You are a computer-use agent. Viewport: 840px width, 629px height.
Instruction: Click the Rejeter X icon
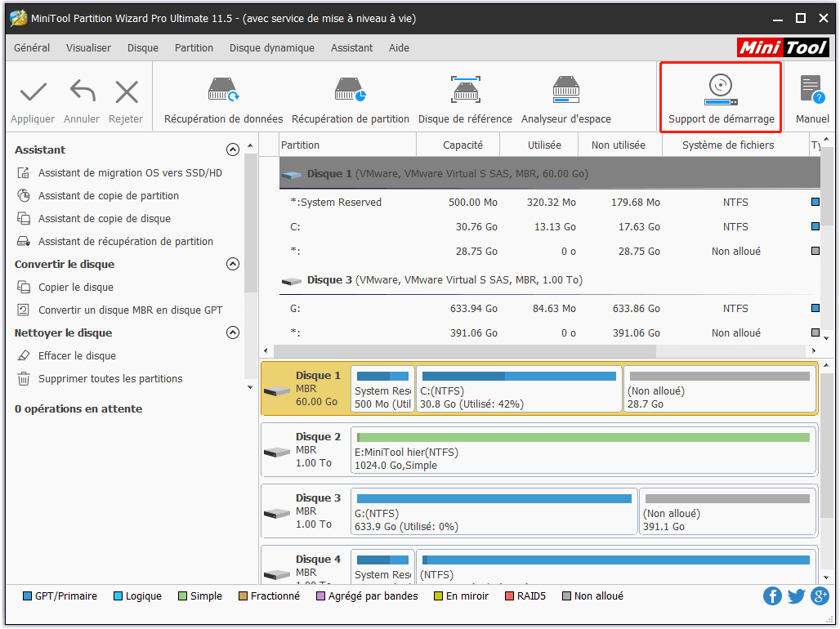point(127,92)
